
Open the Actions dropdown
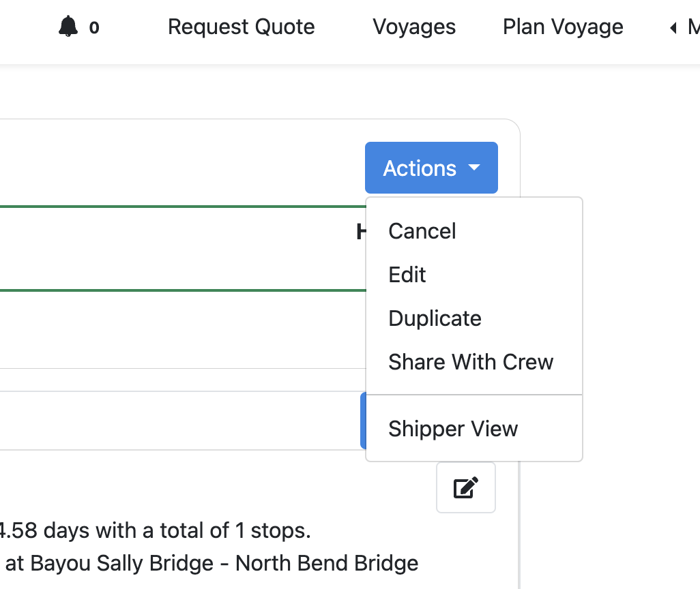tap(431, 168)
